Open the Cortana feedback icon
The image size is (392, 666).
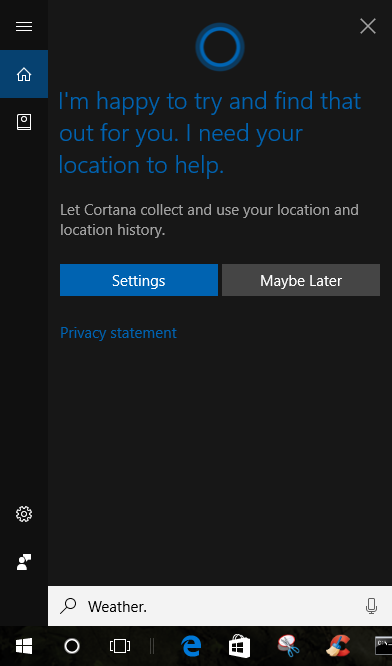click(x=24, y=562)
